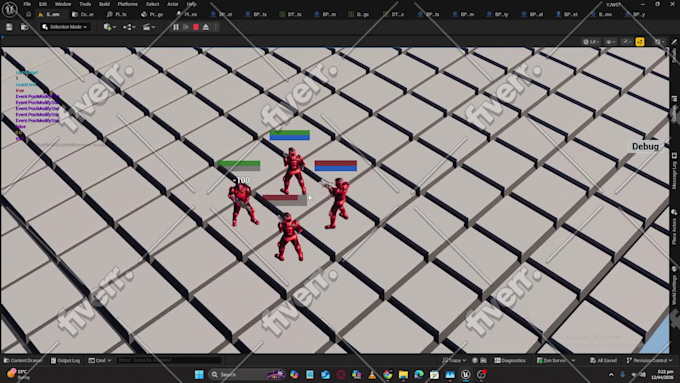680x383 pixels.
Task: Focus the console command input field
Action: [x=168, y=360]
